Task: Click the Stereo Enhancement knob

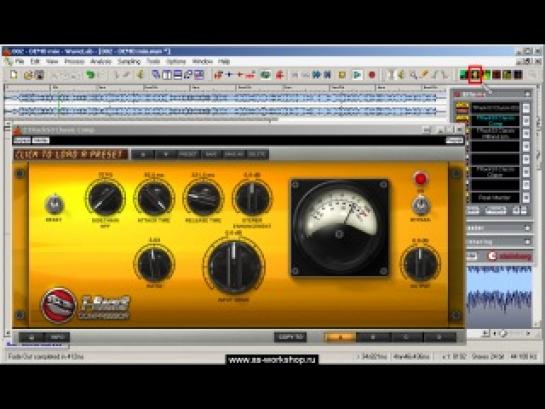Action: coord(252,198)
